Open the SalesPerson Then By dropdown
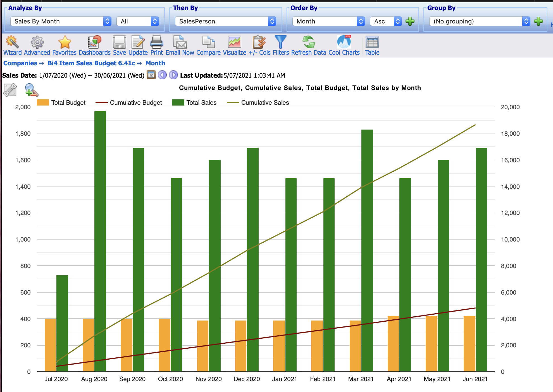This screenshot has width=553, height=392. coord(226,21)
